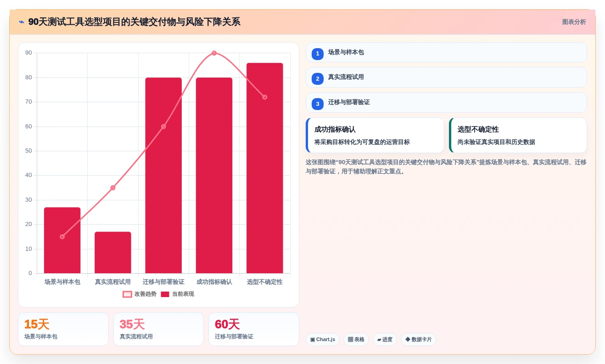Select the 场景与样本包 bar in chart
Viewport: 605px width, 364px height.
tap(62, 240)
